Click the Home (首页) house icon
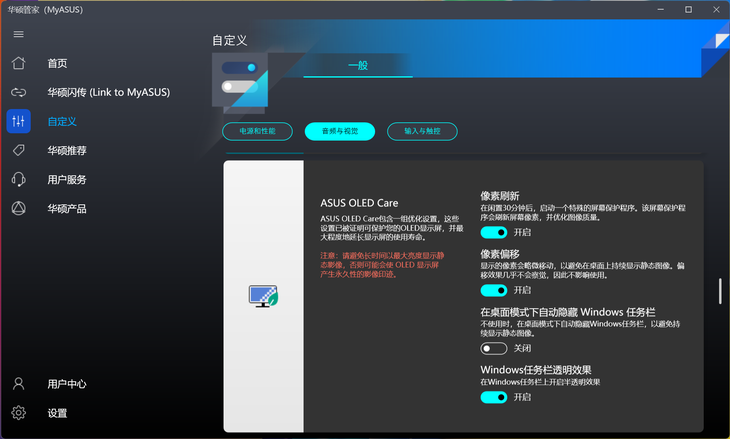The width and height of the screenshot is (730, 439). pyautogui.click(x=19, y=63)
